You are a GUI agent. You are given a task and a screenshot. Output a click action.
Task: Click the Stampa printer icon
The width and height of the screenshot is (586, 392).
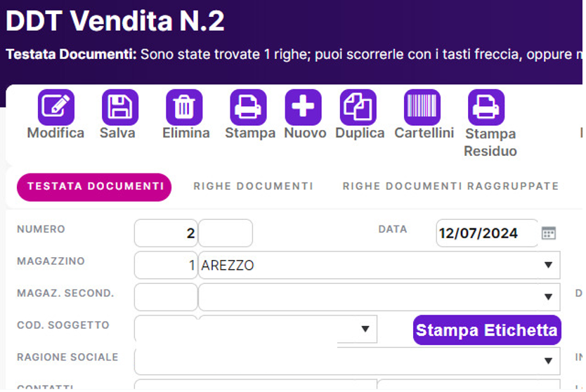click(248, 107)
